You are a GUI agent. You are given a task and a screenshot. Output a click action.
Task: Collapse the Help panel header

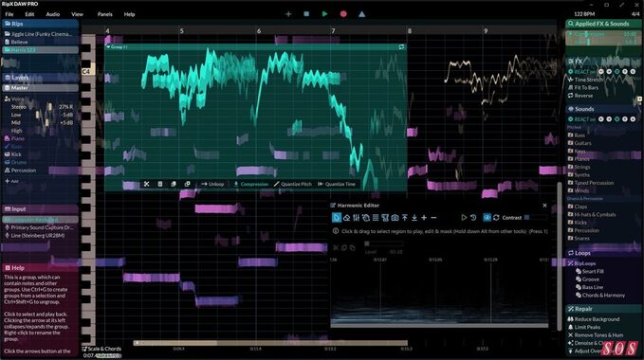(40, 268)
